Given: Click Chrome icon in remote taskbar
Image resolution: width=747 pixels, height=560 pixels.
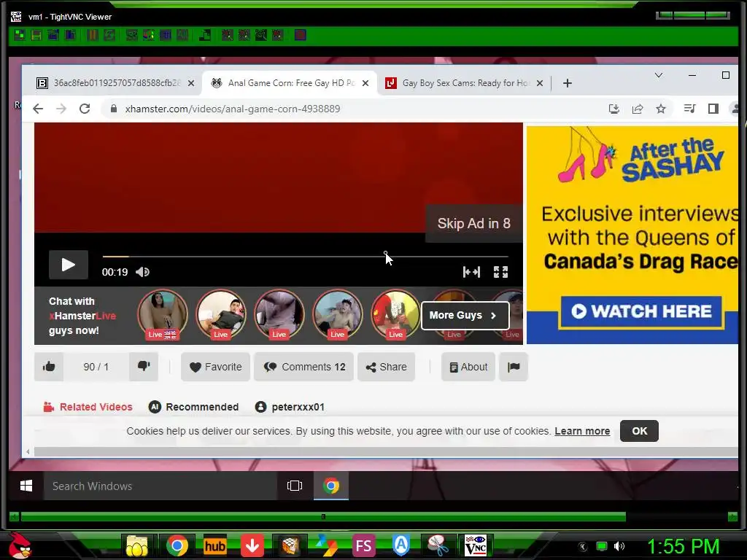Looking at the screenshot, I should pos(331,486).
